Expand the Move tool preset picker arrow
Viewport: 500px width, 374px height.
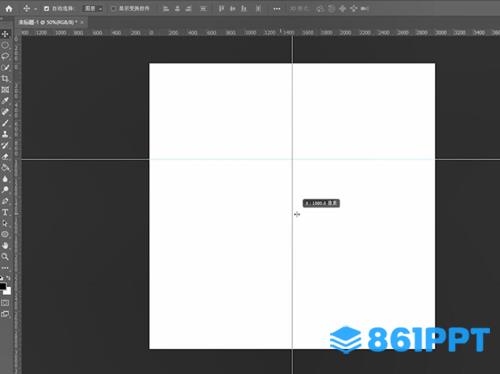(x=35, y=9)
